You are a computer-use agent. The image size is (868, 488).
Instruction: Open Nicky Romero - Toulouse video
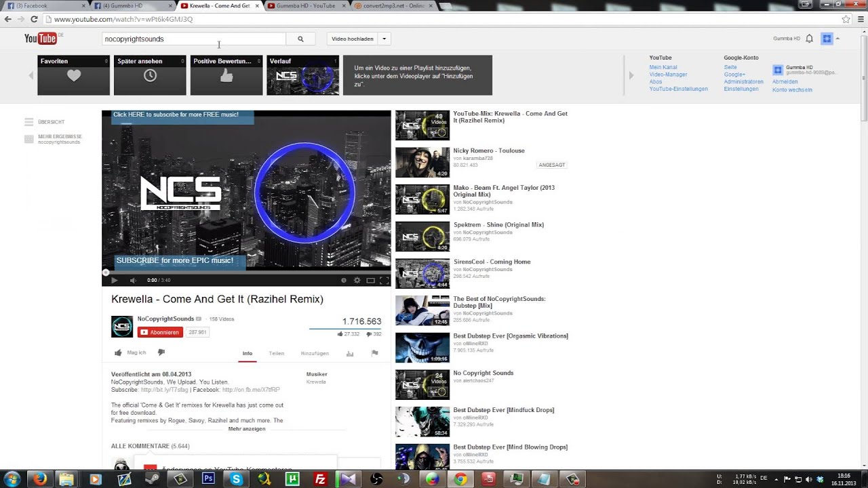pyautogui.click(x=489, y=150)
